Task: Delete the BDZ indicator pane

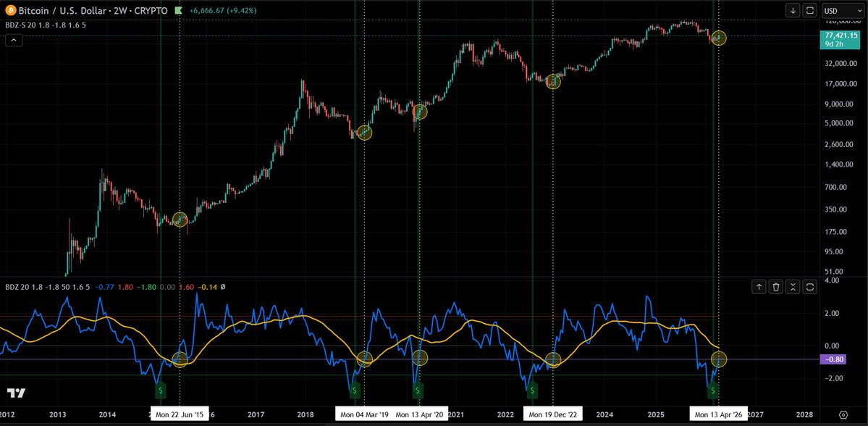Action: (776, 286)
